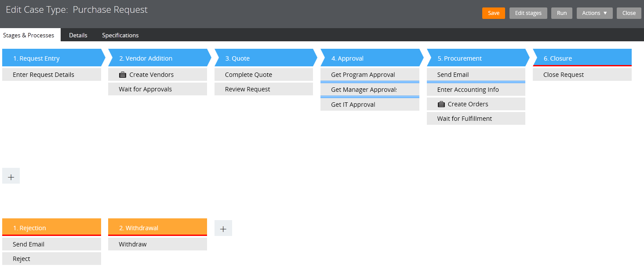Click the briefcase icon beside Create Vendors
644x268 pixels.
click(x=123, y=75)
